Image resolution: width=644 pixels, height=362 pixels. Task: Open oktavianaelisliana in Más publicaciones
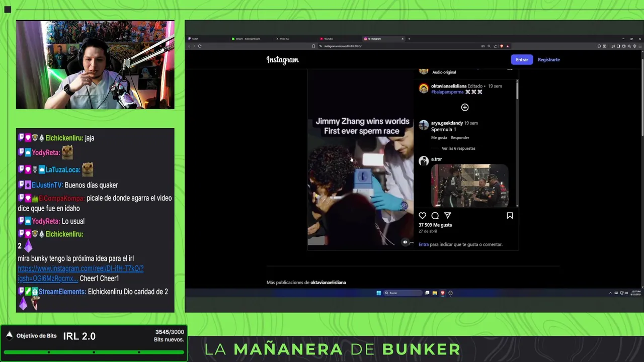tap(328, 283)
